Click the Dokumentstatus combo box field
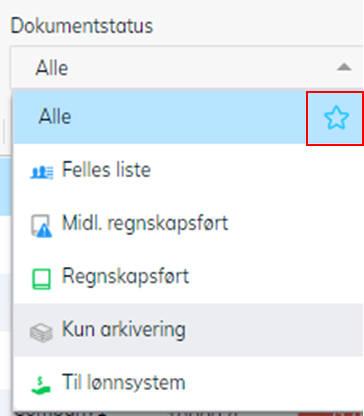Screen dimensions: 364x416 (187, 67)
